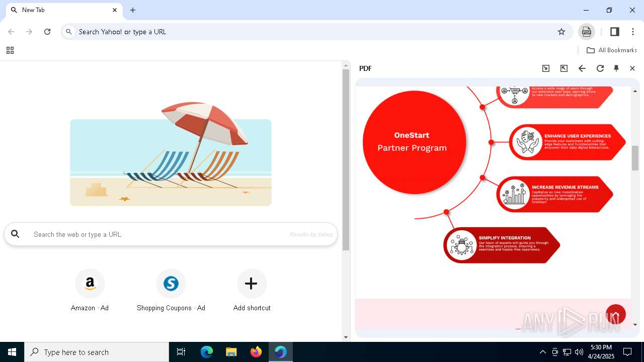Expand the PDF panel to new window
The height and width of the screenshot is (362, 644).
(564, 68)
